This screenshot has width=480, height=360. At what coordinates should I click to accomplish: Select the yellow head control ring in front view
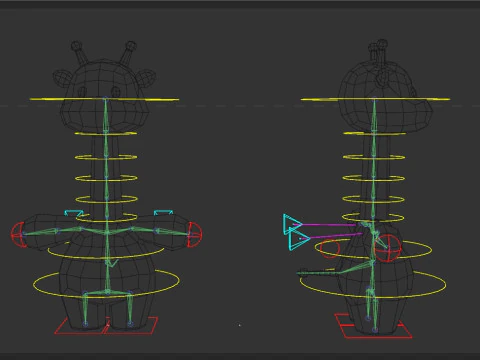104,99
